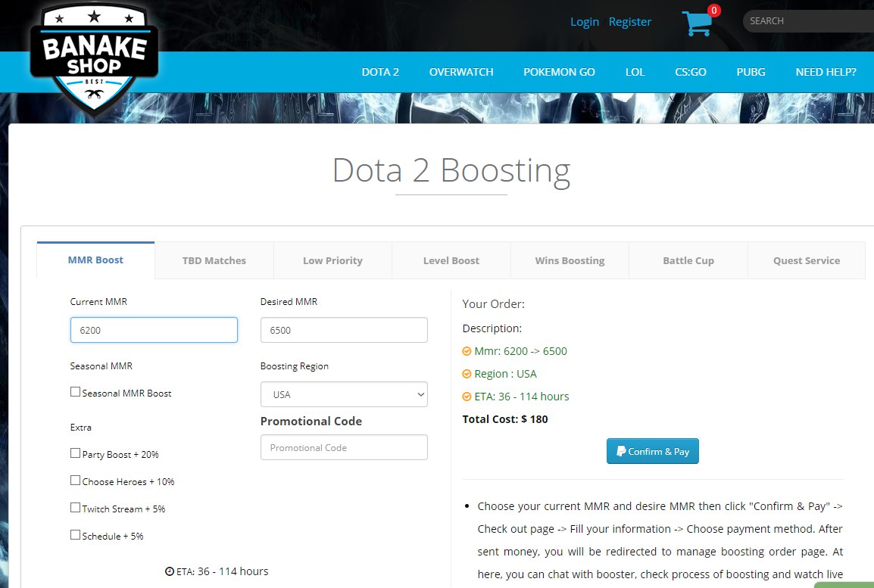Go to the PUBG menu item
The image size is (874, 588).
click(x=751, y=73)
